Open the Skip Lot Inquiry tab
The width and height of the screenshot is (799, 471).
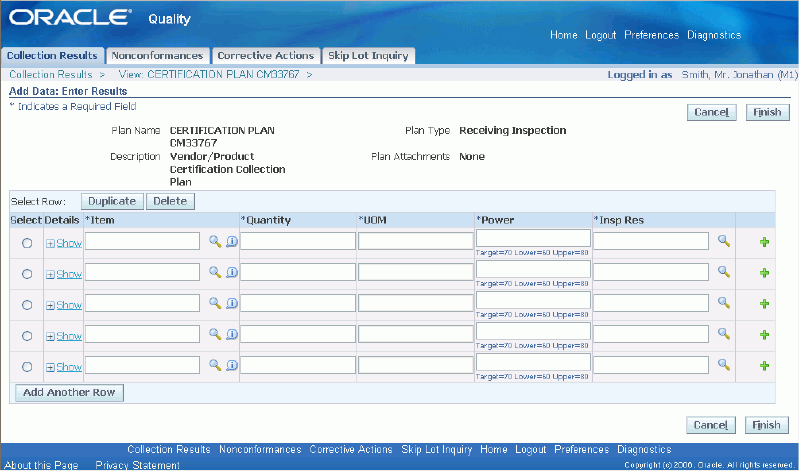[x=368, y=56]
